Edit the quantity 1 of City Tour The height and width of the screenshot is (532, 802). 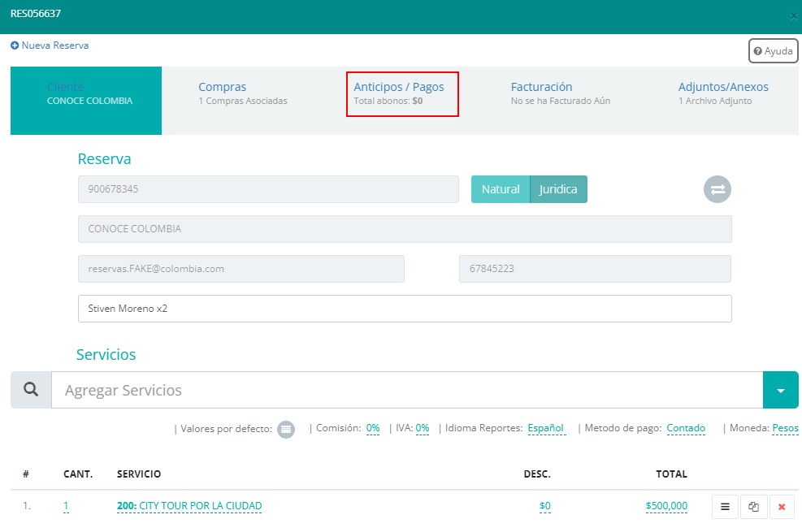[x=66, y=506]
